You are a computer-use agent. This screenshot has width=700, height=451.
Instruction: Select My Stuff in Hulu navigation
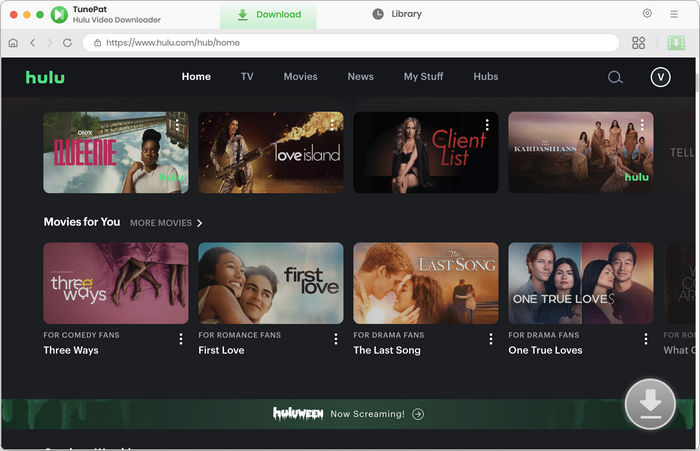coord(423,77)
